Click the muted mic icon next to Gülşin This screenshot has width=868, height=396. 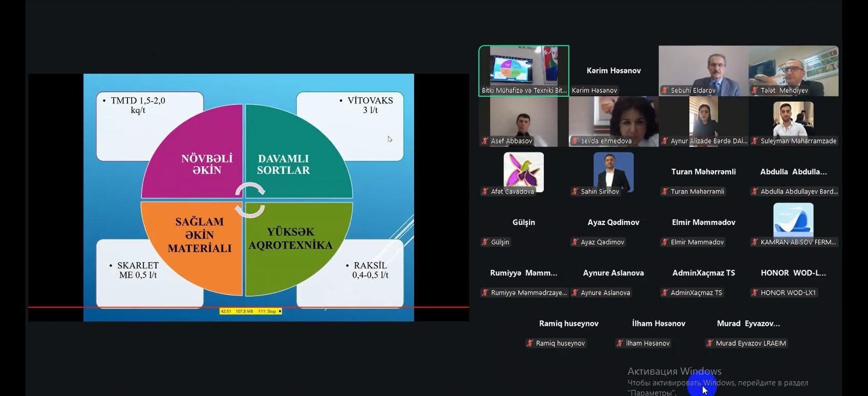click(x=485, y=242)
